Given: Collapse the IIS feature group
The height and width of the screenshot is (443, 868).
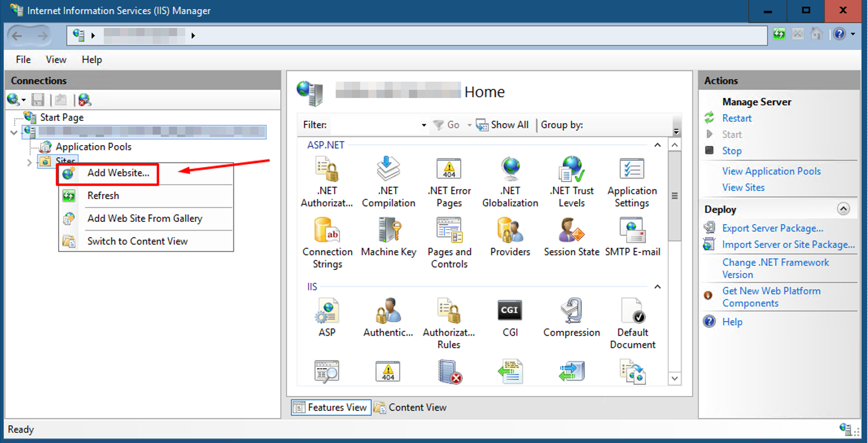Looking at the screenshot, I should coord(657,287).
